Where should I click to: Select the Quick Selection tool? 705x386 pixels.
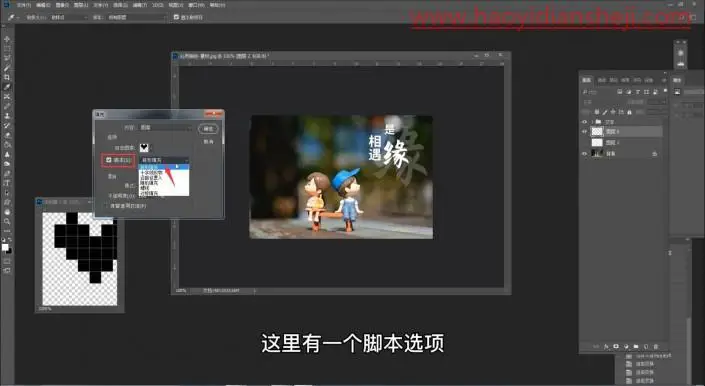point(7,68)
